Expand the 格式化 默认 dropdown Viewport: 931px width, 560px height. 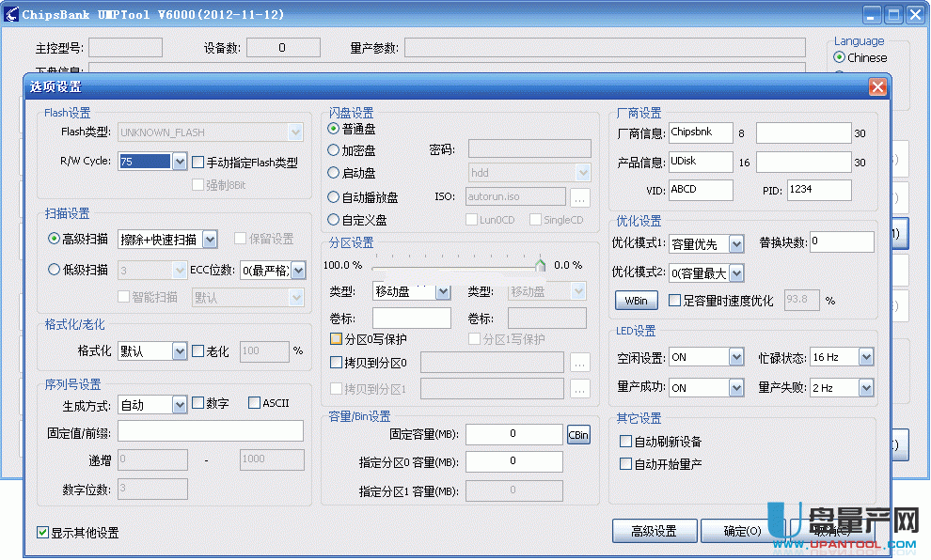tap(180, 351)
